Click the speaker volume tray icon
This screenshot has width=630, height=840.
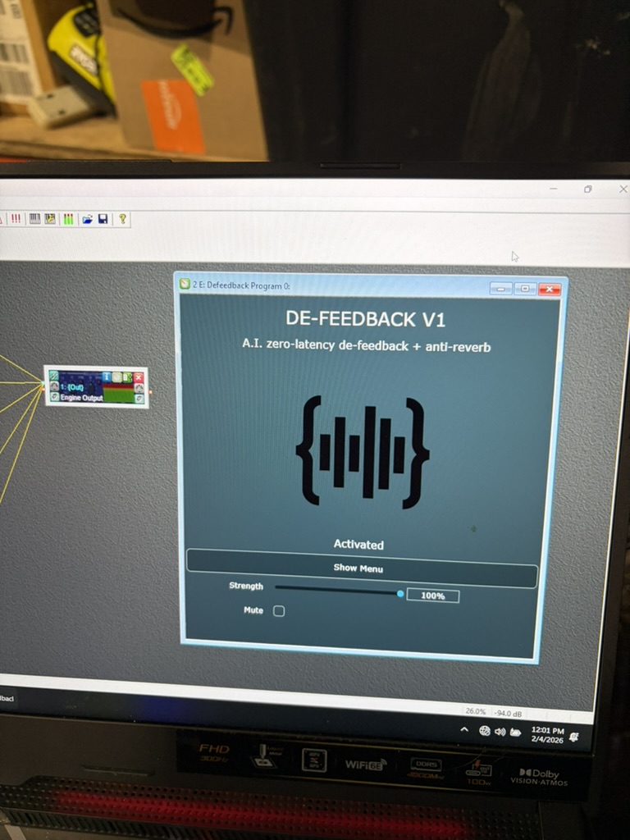[500, 732]
